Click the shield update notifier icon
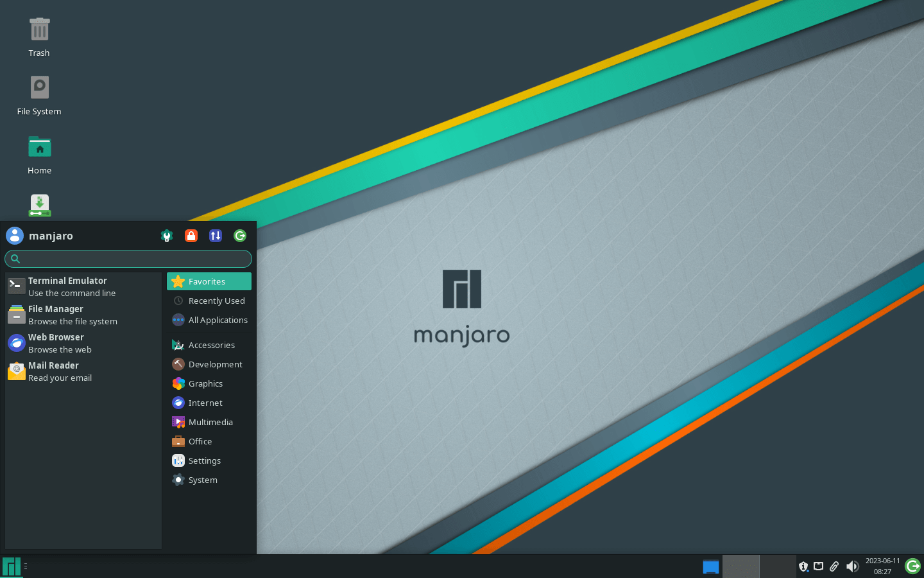The image size is (924, 578). tap(803, 566)
